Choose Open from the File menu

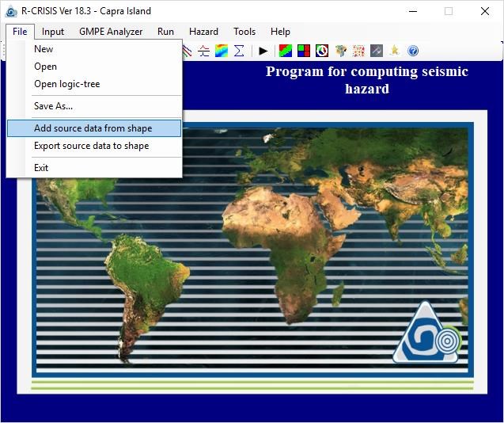[94, 67]
